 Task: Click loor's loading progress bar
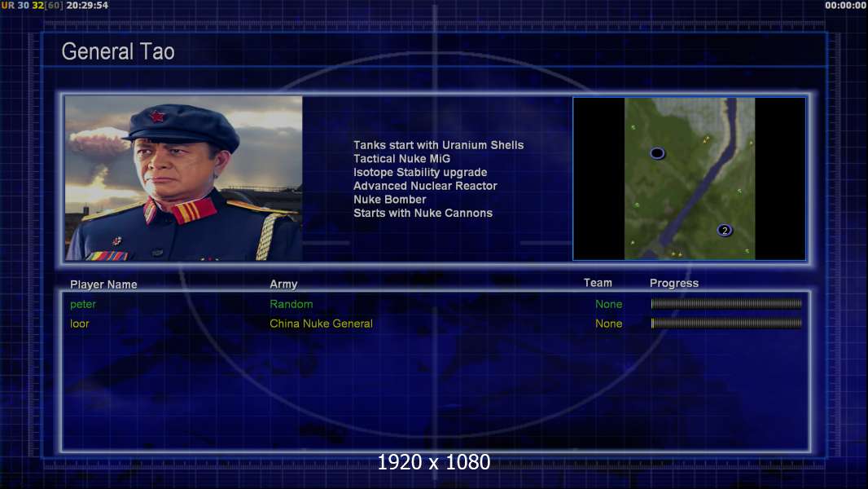726,323
